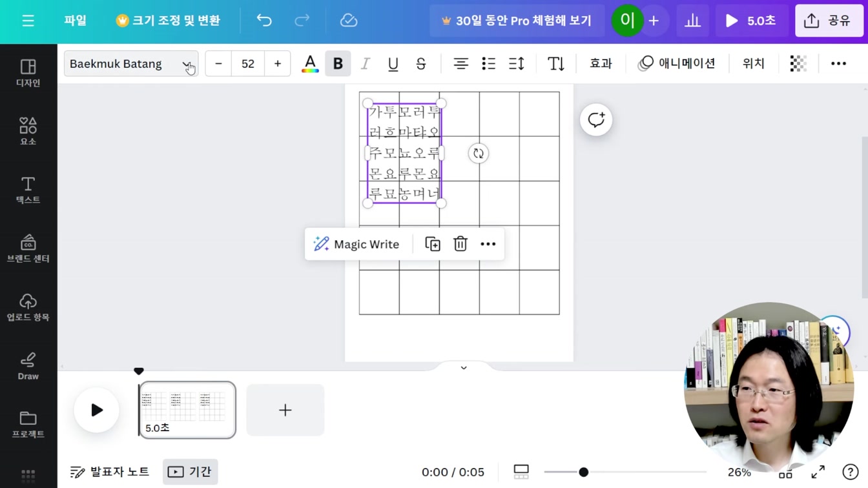The height and width of the screenshot is (488, 868).
Task: Open line spacing options
Action: click(x=516, y=63)
